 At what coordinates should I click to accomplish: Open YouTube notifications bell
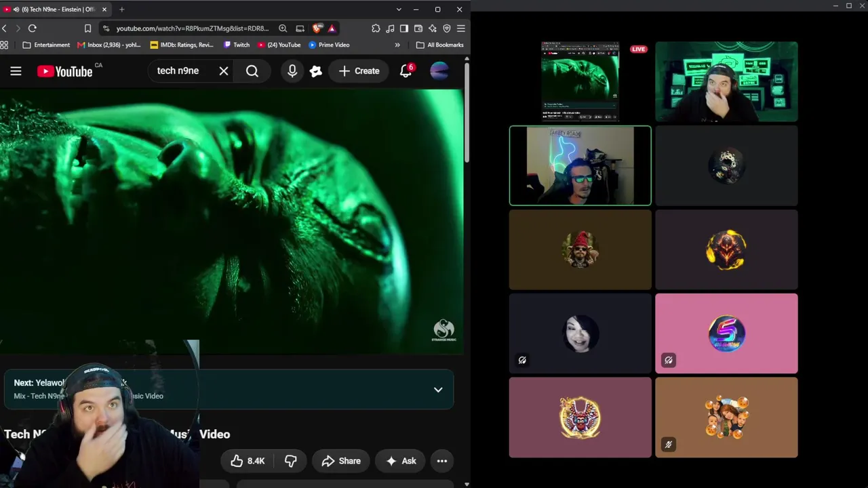tap(406, 71)
